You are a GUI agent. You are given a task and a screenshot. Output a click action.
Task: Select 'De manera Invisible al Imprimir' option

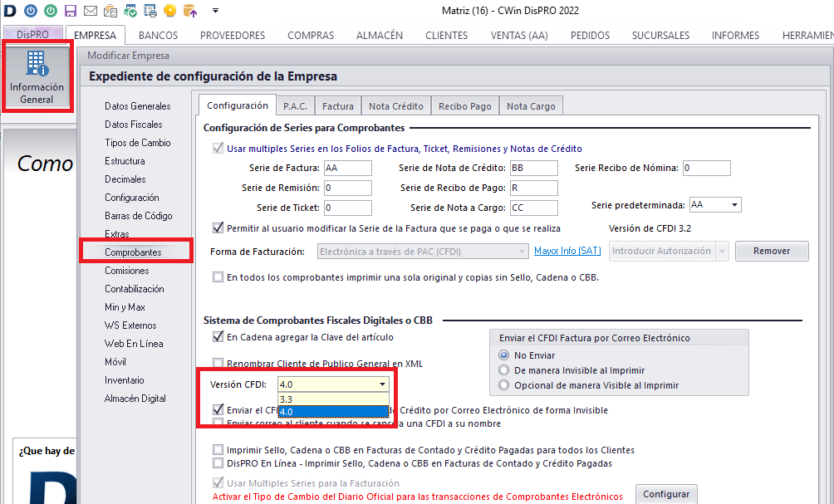503,370
